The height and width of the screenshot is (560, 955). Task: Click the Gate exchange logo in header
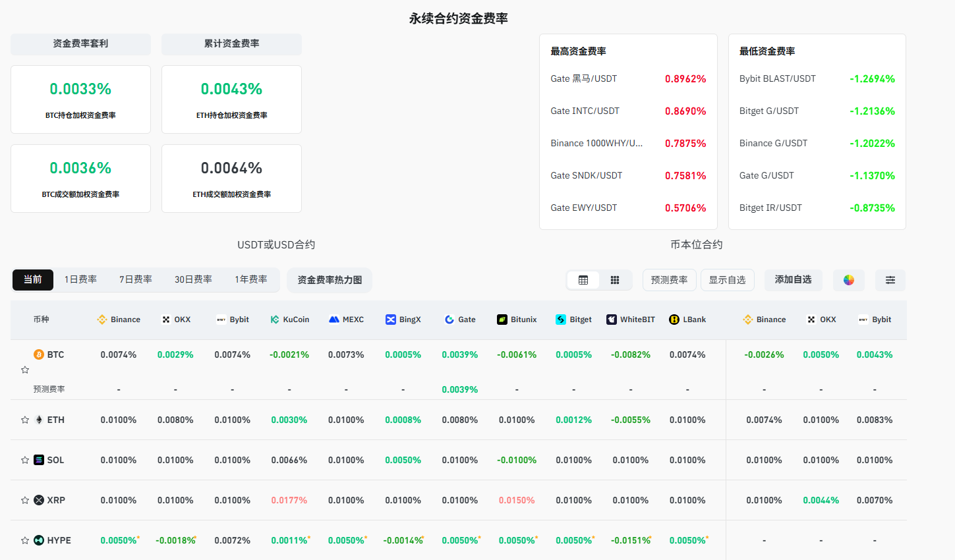[x=449, y=320]
